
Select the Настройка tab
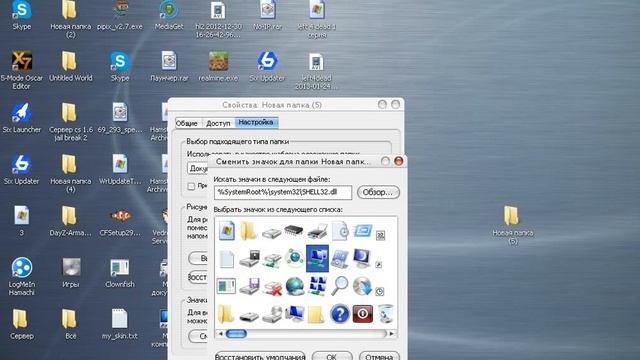[x=256, y=122]
